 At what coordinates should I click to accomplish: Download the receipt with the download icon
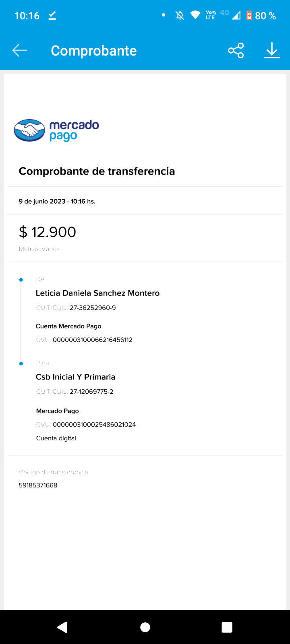[x=272, y=50]
